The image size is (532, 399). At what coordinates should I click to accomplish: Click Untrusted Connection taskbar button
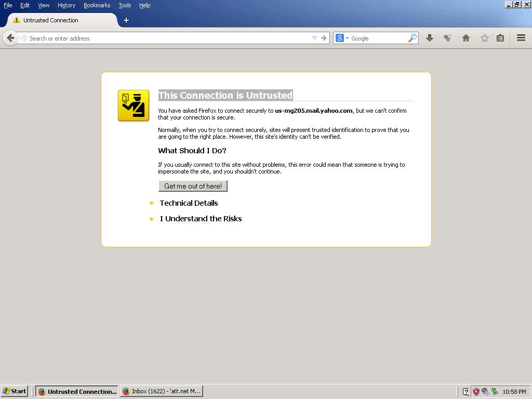77,391
